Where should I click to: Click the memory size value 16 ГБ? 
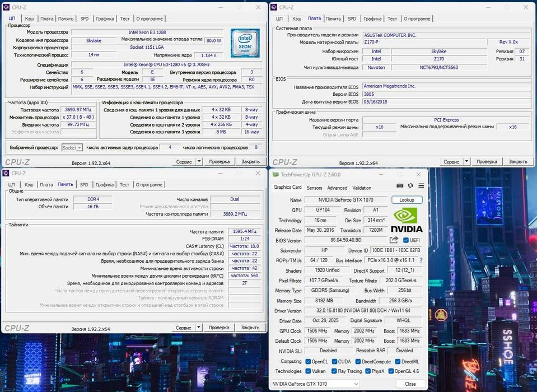pos(93,207)
